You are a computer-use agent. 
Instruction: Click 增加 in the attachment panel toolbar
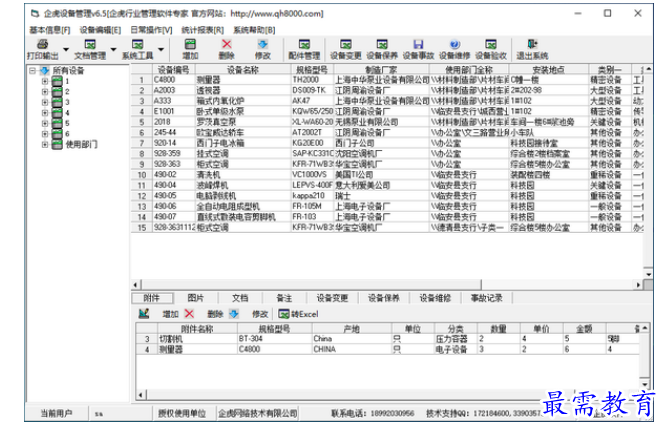coord(170,314)
